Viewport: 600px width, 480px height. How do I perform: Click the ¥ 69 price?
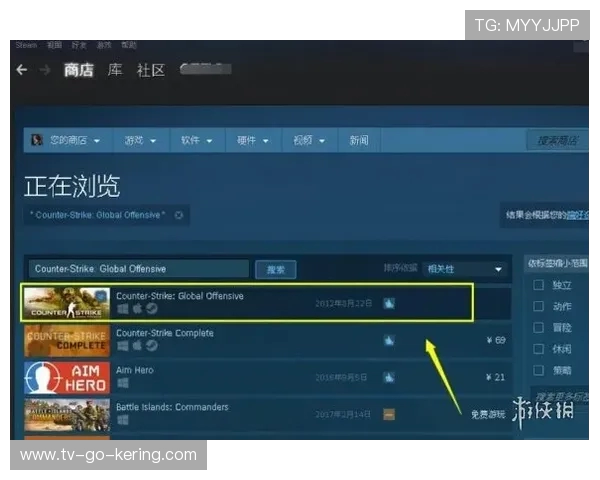click(496, 340)
